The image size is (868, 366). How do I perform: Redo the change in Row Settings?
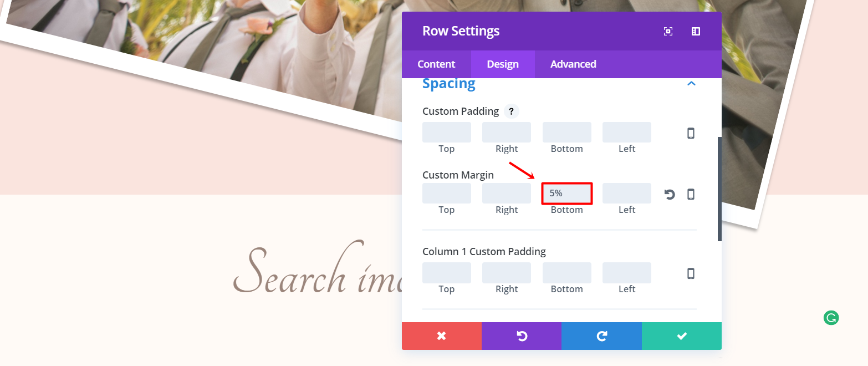601,336
